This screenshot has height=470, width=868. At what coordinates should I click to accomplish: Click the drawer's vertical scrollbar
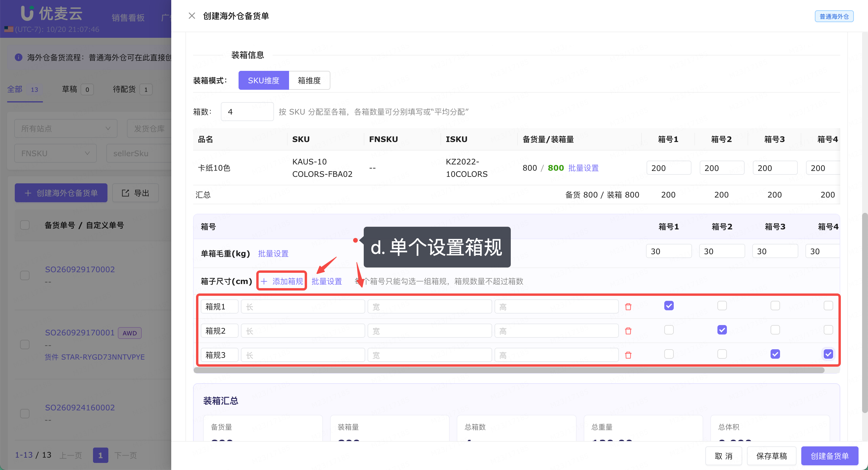point(865,313)
